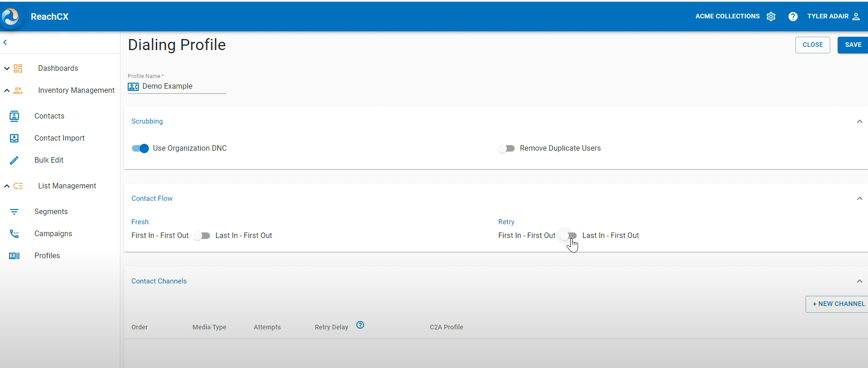The height and width of the screenshot is (368, 868).
Task: Open Campaigns page
Action: tap(53, 234)
